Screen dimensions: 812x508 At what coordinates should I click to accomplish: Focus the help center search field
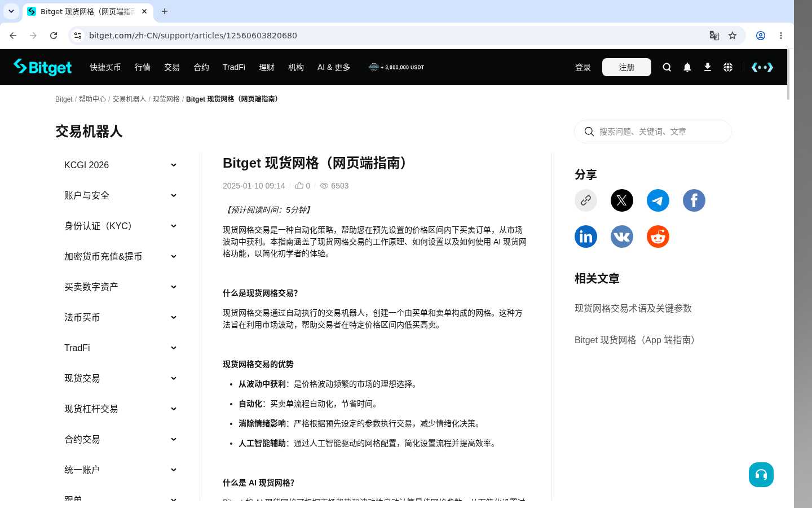tap(653, 132)
